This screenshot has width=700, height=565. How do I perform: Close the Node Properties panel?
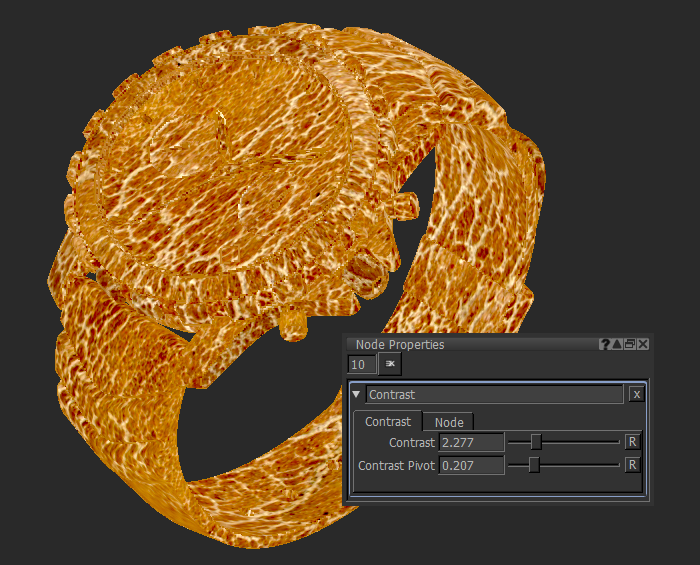tap(643, 344)
